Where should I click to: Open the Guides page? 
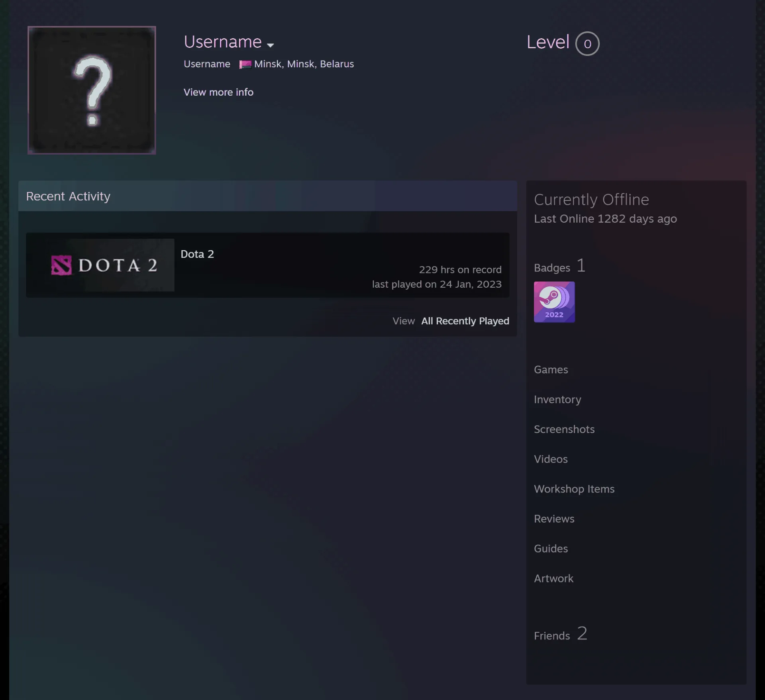[551, 549]
